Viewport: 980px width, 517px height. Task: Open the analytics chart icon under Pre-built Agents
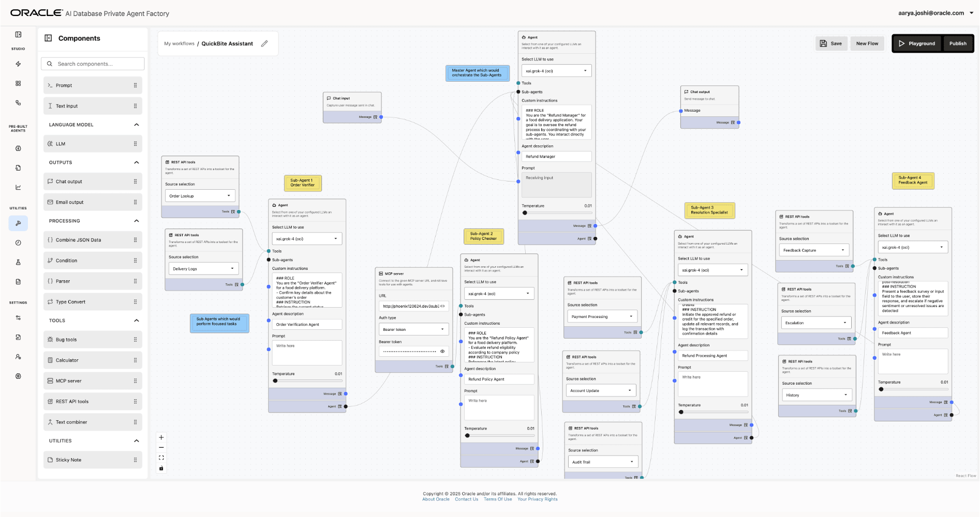pyautogui.click(x=18, y=187)
